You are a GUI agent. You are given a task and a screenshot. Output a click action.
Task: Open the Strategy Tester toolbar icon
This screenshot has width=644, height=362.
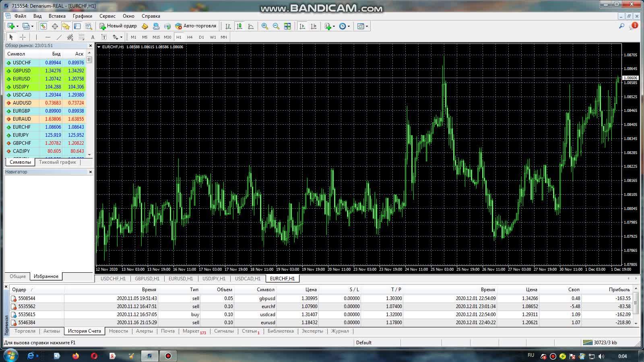(89, 26)
